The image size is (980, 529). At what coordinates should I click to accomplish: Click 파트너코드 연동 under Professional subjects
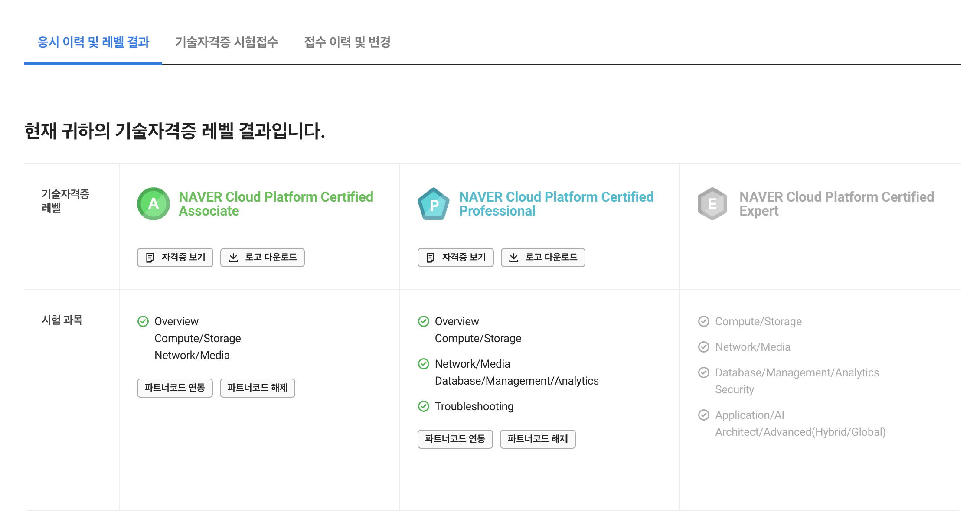coord(455,439)
